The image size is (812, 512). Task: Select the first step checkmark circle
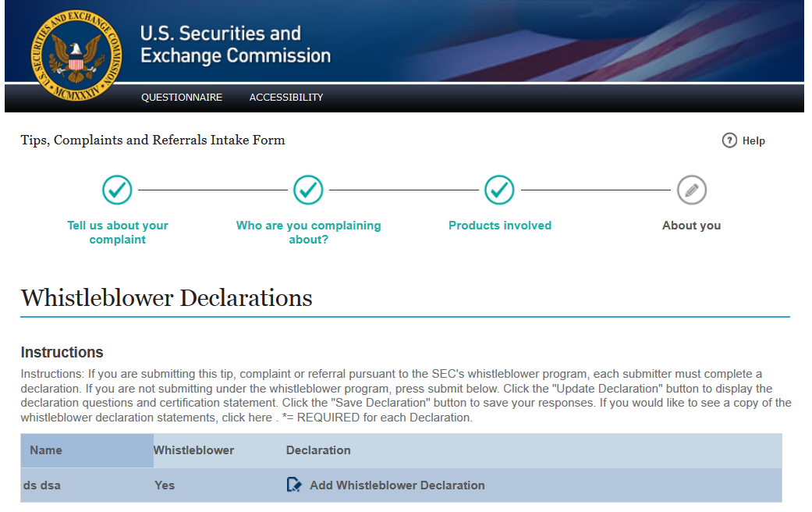tap(117, 190)
